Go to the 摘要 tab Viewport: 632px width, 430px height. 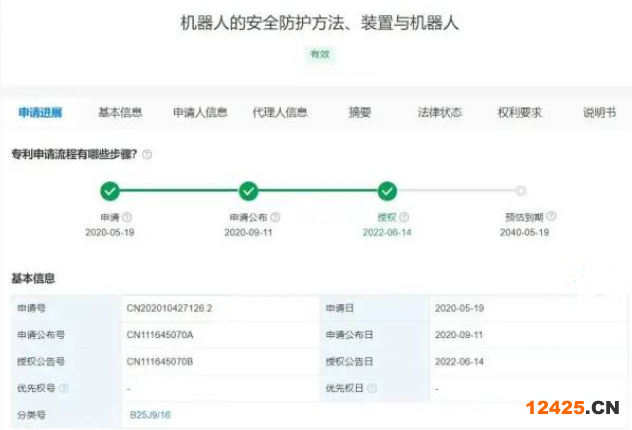[x=360, y=113]
